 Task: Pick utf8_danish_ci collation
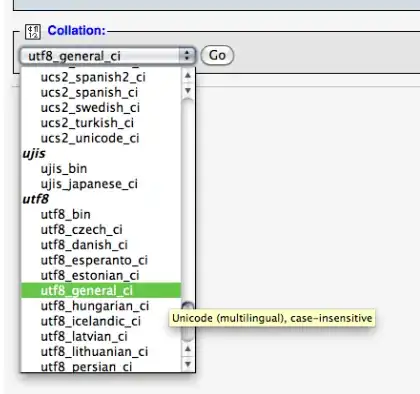[x=101, y=245]
